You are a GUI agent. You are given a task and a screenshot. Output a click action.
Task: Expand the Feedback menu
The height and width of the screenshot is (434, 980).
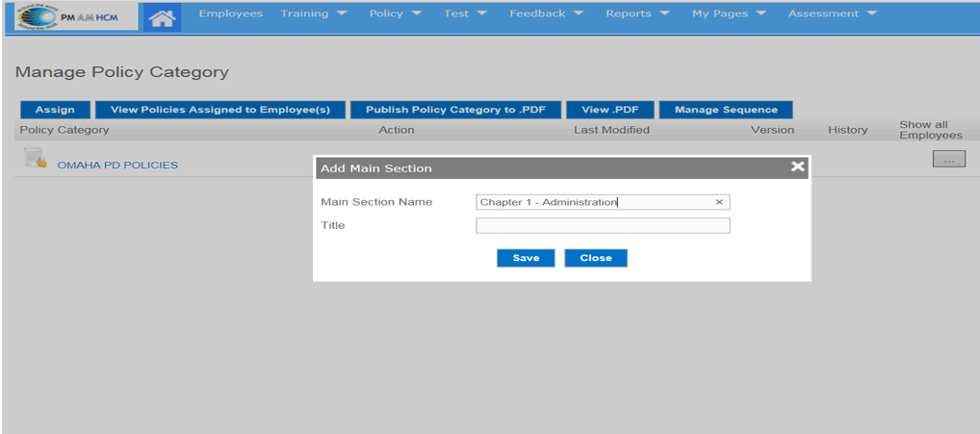pyautogui.click(x=546, y=13)
